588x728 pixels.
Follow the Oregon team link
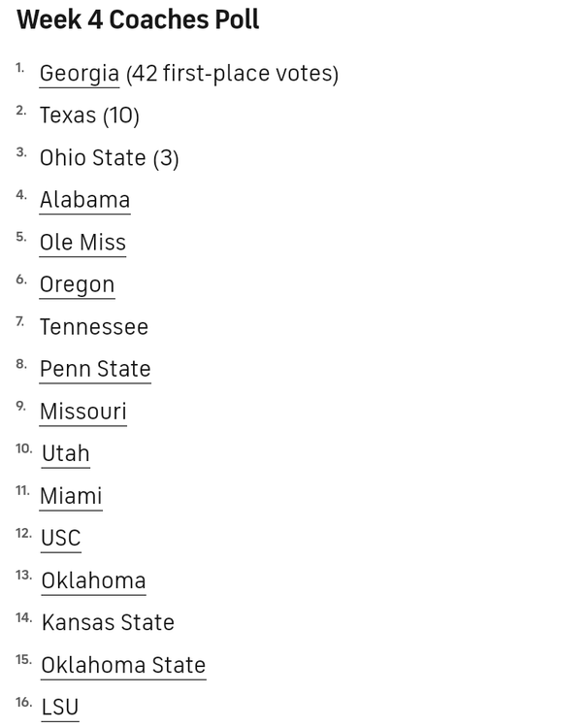point(77,284)
